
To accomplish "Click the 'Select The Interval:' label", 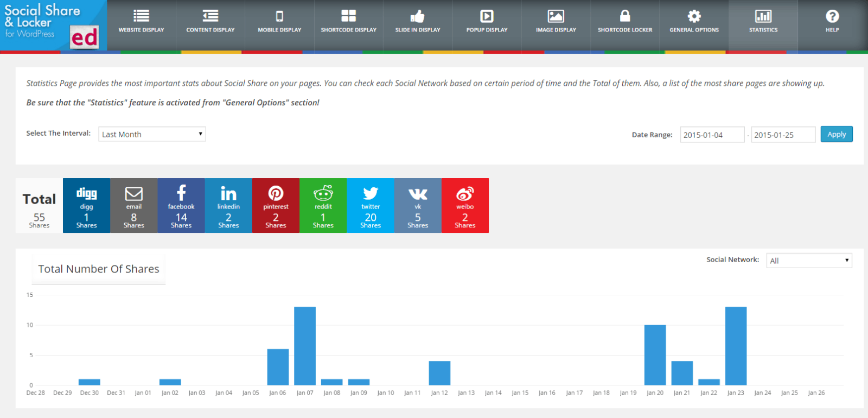I will pyautogui.click(x=59, y=133).
